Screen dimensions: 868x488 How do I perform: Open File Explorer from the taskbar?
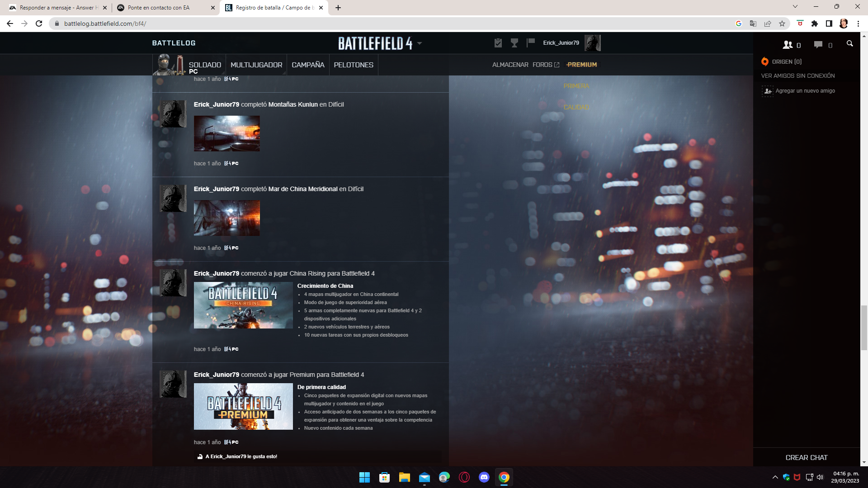(x=405, y=477)
